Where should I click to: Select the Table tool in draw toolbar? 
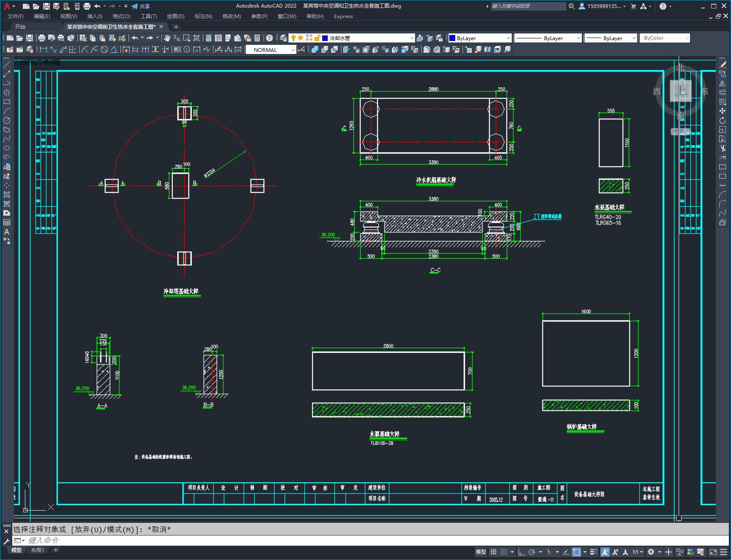(x=7, y=222)
